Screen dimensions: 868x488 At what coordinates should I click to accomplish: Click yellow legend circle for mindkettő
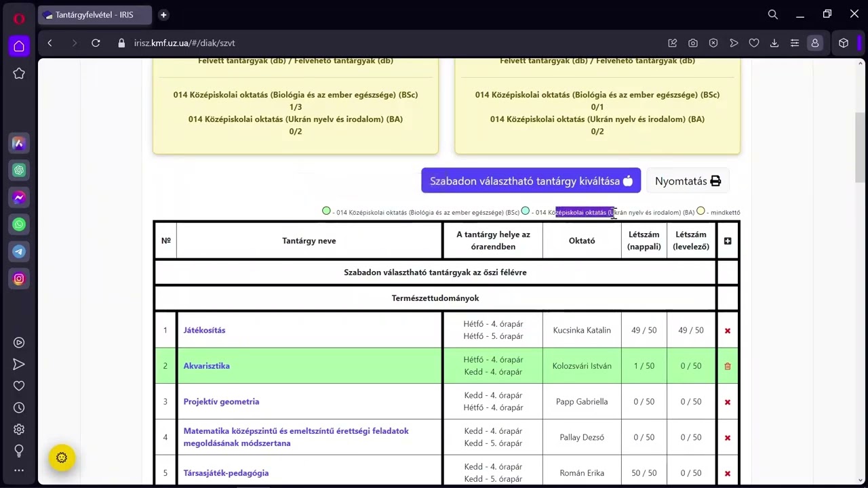(x=701, y=211)
